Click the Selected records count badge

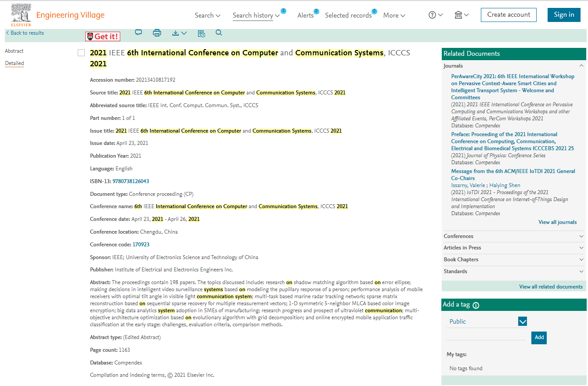pyautogui.click(x=374, y=11)
